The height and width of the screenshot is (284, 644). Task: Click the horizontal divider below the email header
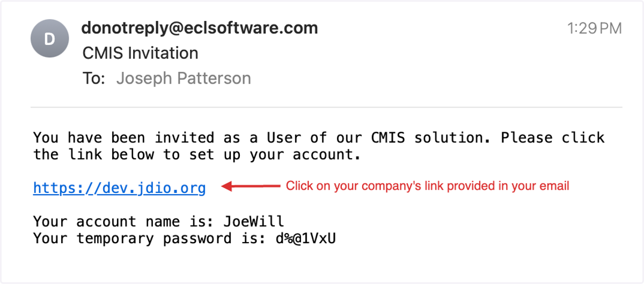click(326, 107)
